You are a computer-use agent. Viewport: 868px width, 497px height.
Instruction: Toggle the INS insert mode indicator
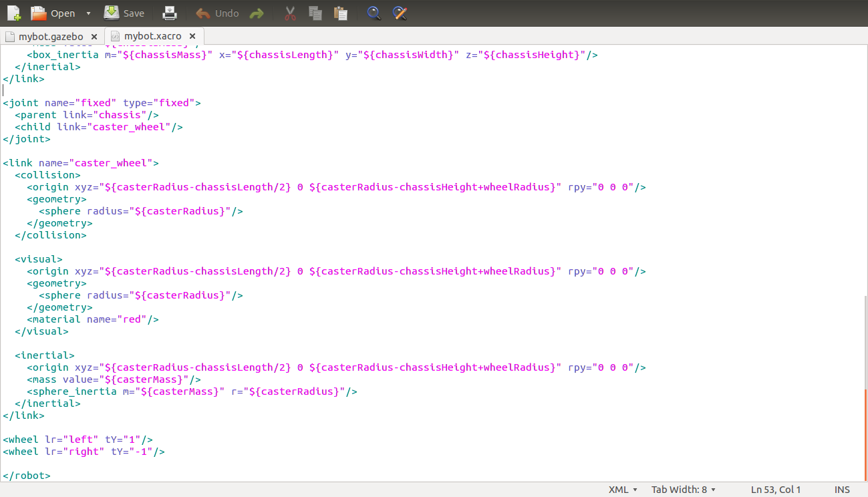click(x=842, y=490)
